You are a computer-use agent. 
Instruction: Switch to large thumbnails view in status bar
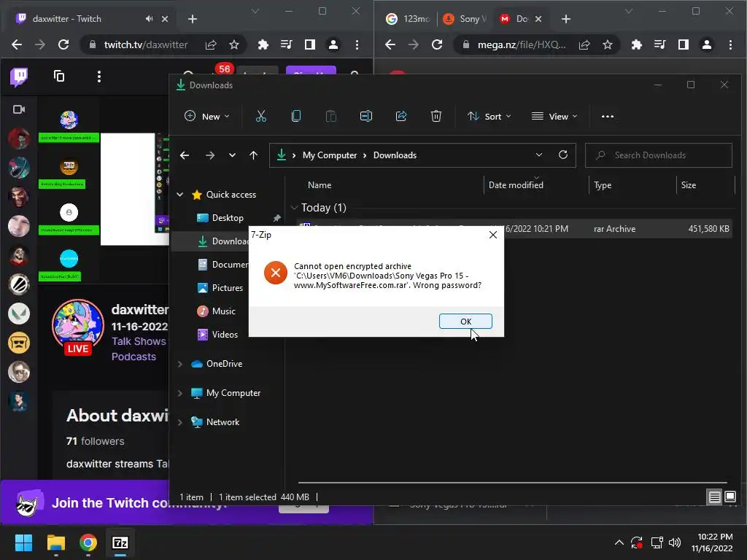(729, 497)
